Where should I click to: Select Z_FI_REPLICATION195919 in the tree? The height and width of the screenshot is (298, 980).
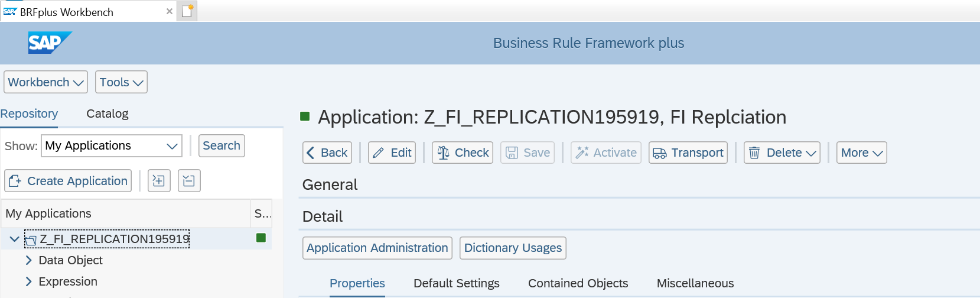115,239
